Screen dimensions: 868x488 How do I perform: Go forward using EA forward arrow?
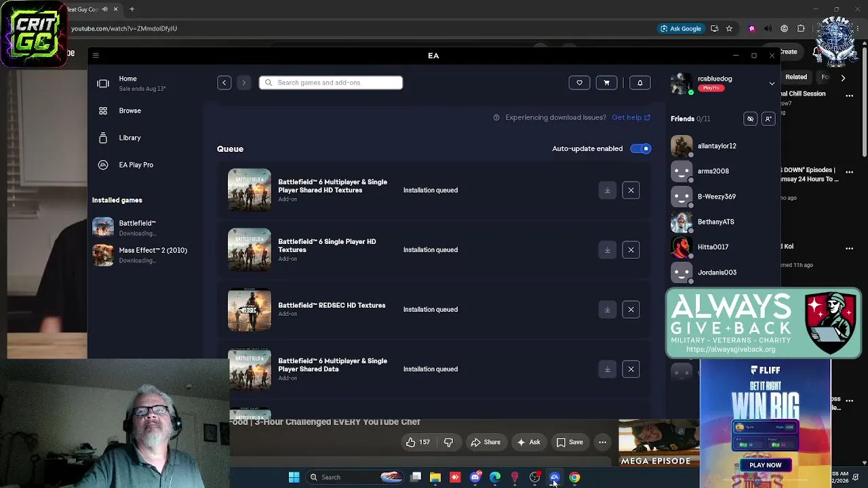pyautogui.click(x=244, y=83)
